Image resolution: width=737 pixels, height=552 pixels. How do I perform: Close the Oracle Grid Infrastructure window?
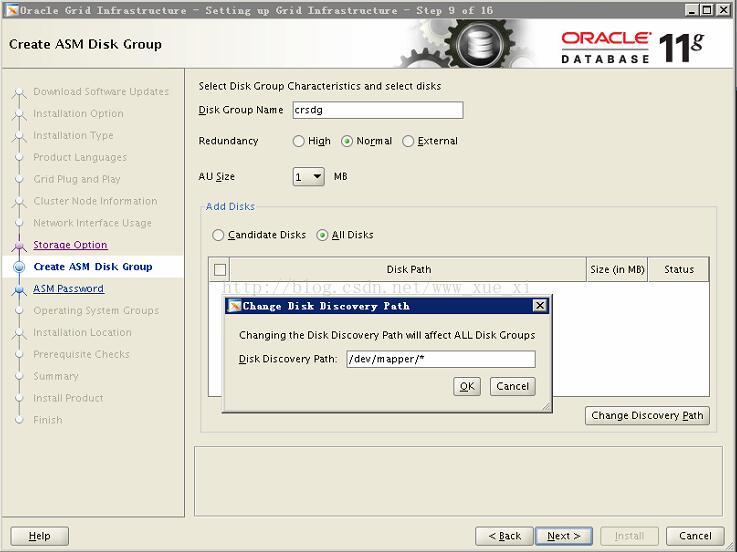(723, 10)
